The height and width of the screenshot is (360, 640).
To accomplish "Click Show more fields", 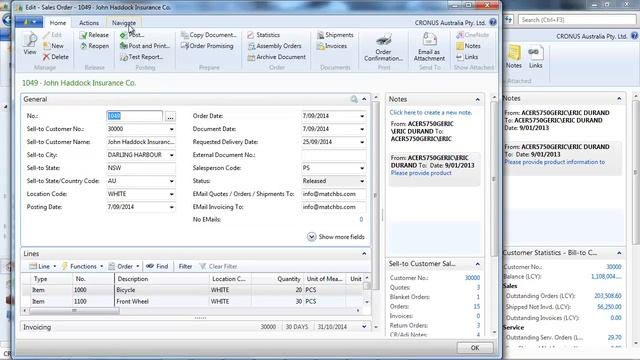I will point(336,237).
